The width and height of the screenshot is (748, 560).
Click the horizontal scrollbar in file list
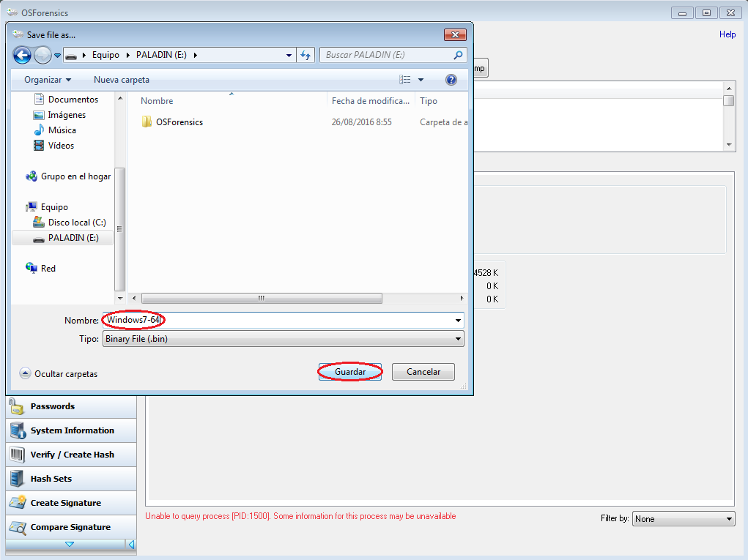pos(262,299)
